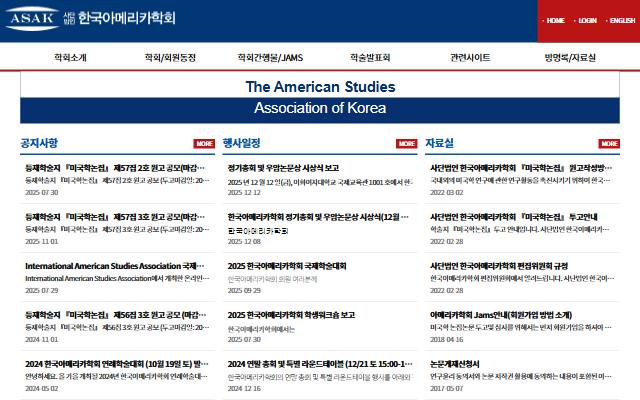Open event 정기총회 및 우암논문상 시상식 보고
The height and width of the screenshot is (400, 640).
pos(283,168)
